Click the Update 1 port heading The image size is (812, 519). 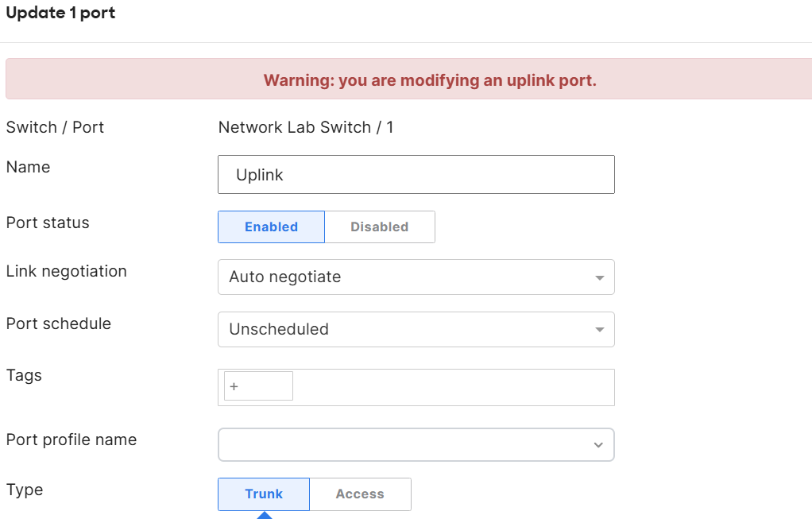[x=60, y=13]
